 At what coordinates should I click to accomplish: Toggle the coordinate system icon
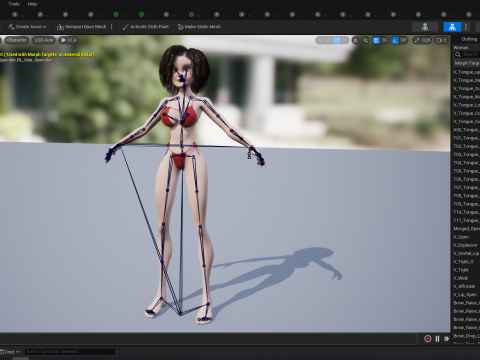356,40
